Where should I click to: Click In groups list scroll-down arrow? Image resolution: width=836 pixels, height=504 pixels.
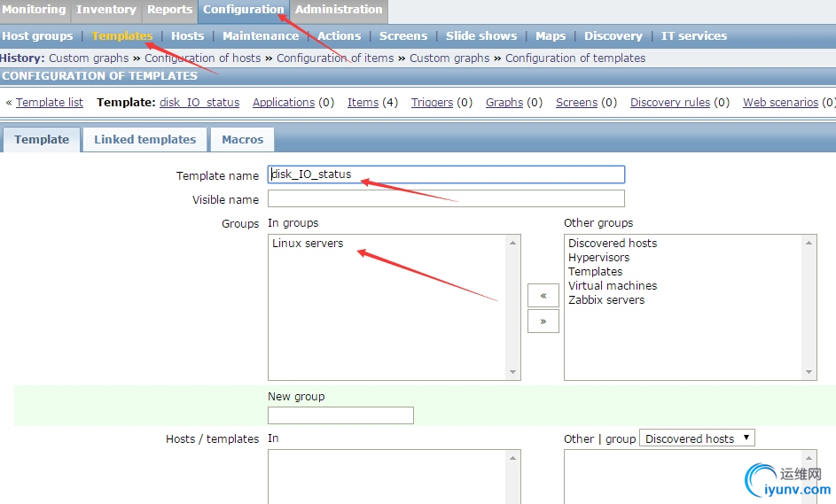tap(513, 372)
